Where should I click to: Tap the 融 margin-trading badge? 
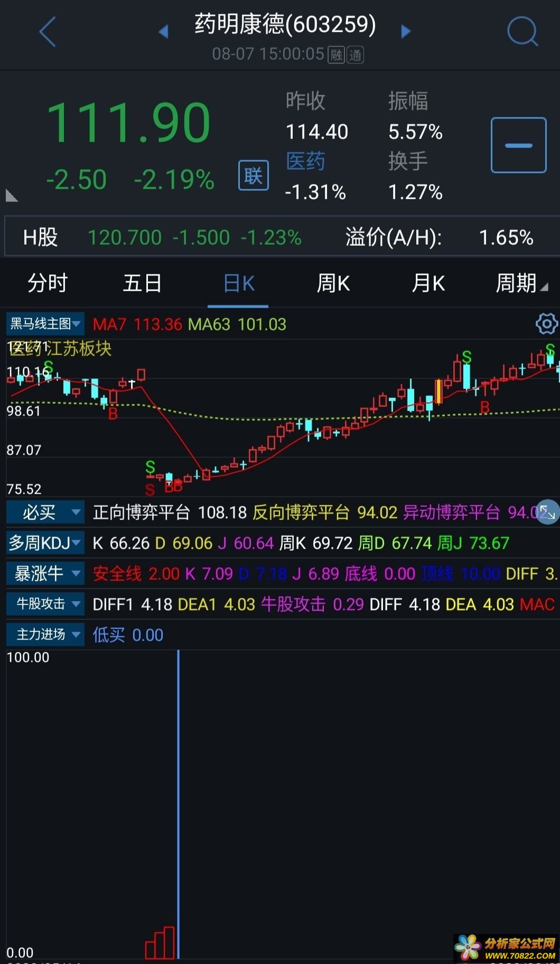tap(336, 54)
